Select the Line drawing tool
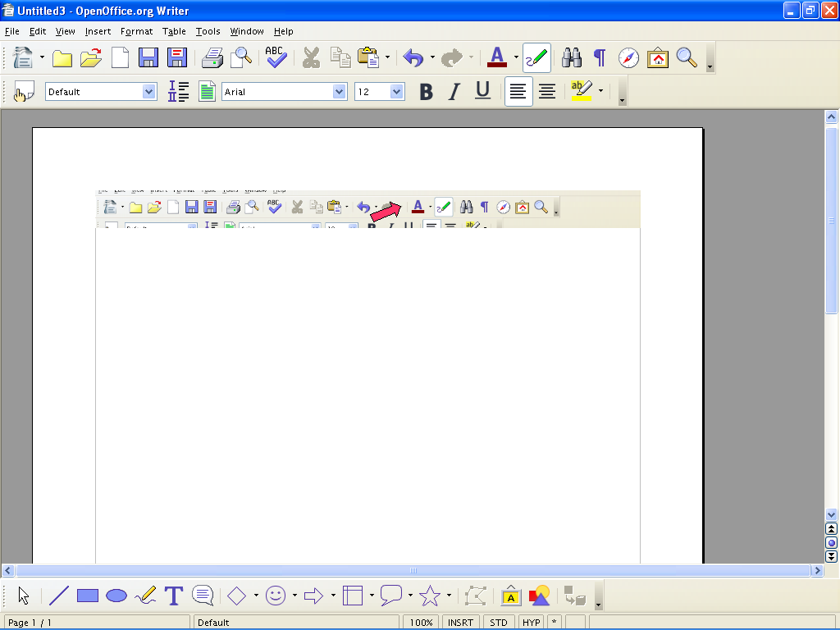The image size is (840, 630). pyautogui.click(x=58, y=596)
